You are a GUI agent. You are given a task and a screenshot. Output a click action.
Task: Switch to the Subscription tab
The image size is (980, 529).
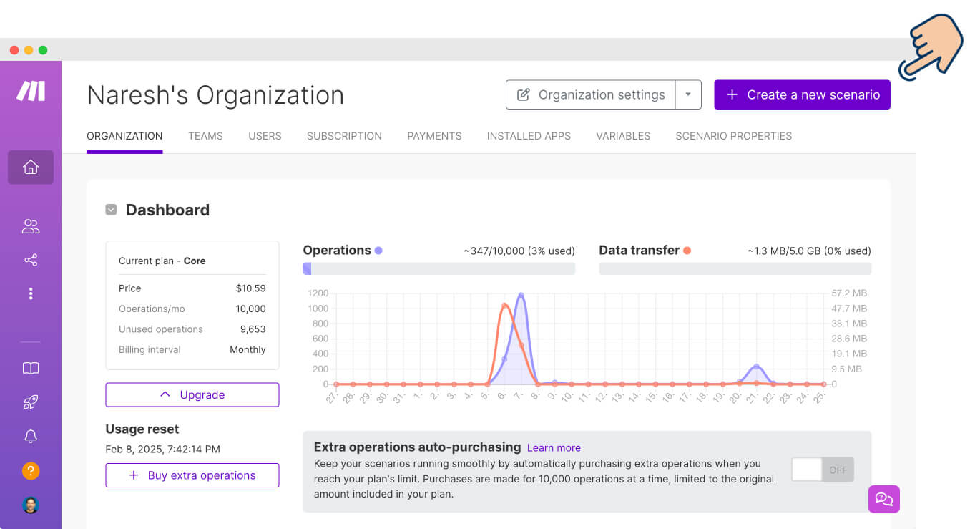point(344,136)
